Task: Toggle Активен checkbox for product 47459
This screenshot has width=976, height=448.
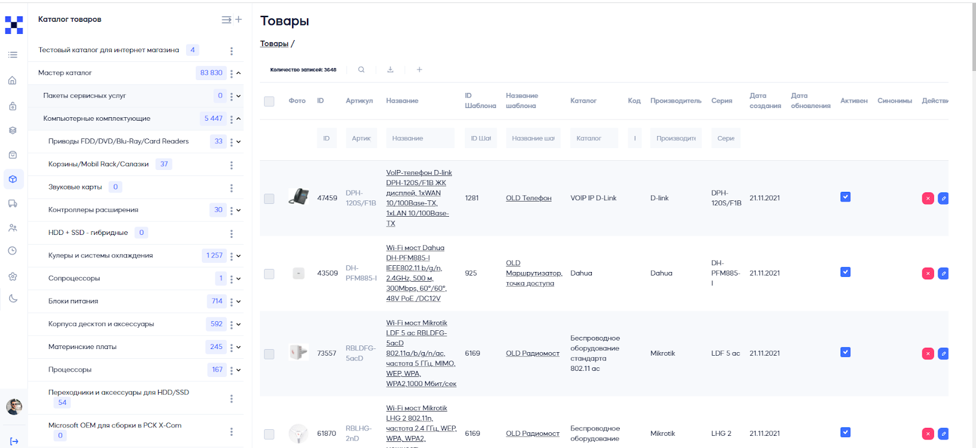Action: coord(845,197)
